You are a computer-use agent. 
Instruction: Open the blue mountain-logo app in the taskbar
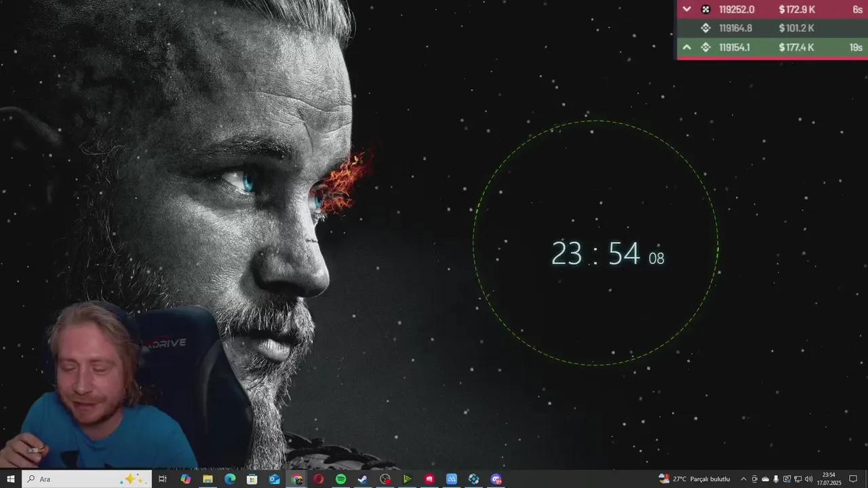point(452,479)
